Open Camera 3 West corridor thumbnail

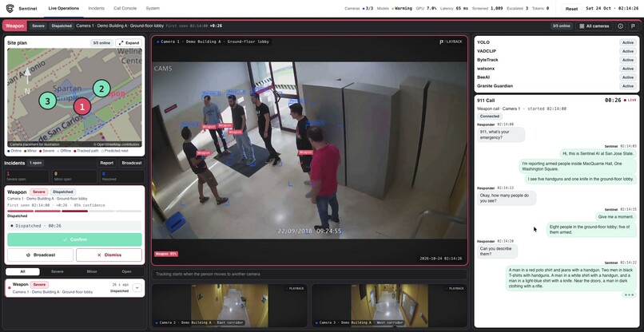pyautogui.click(x=389, y=305)
